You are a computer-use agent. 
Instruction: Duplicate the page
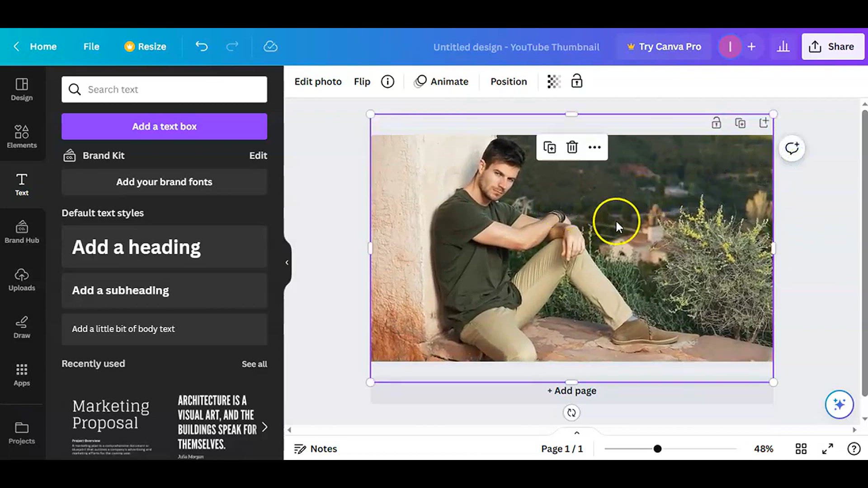[x=740, y=123]
